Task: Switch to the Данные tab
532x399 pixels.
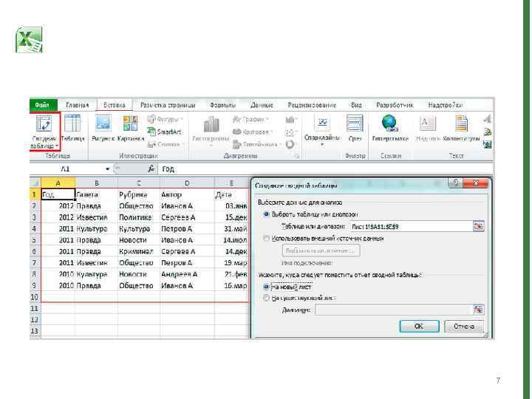Action: (x=262, y=105)
